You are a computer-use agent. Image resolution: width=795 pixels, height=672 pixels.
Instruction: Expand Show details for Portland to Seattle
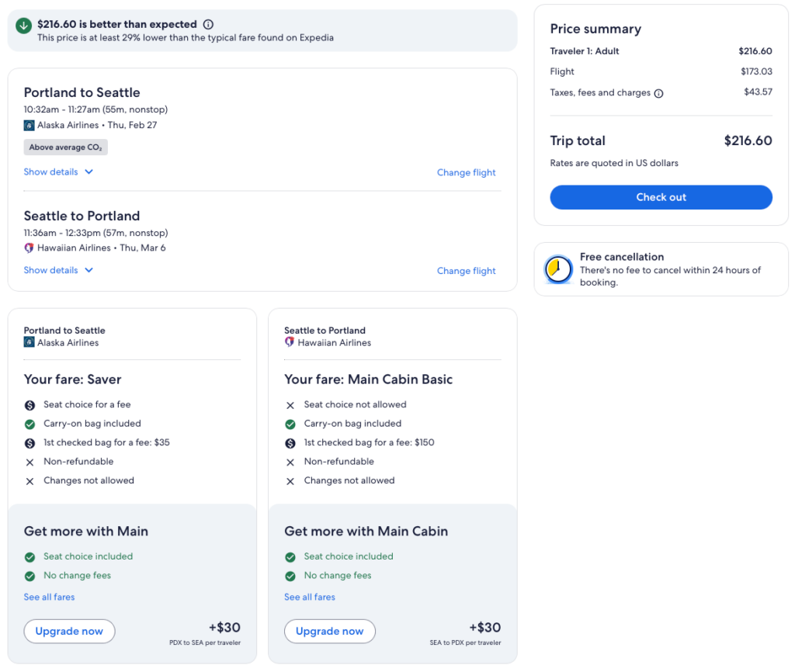tap(58, 172)
